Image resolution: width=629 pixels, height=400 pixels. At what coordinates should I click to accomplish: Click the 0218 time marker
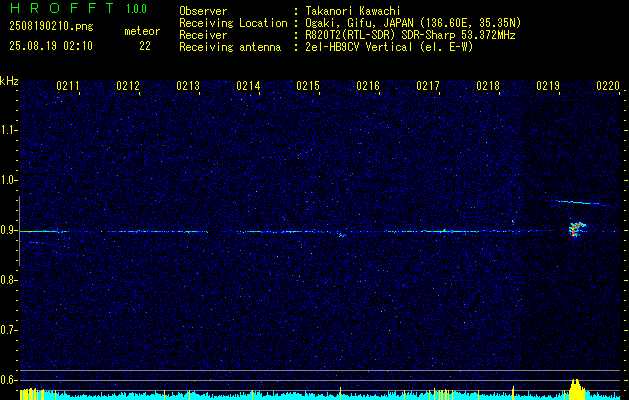[488, 86]
